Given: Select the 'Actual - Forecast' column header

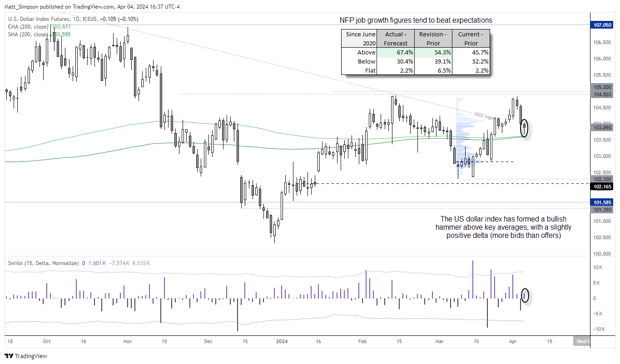Looking at the screenshot, I should pos(396,39).
